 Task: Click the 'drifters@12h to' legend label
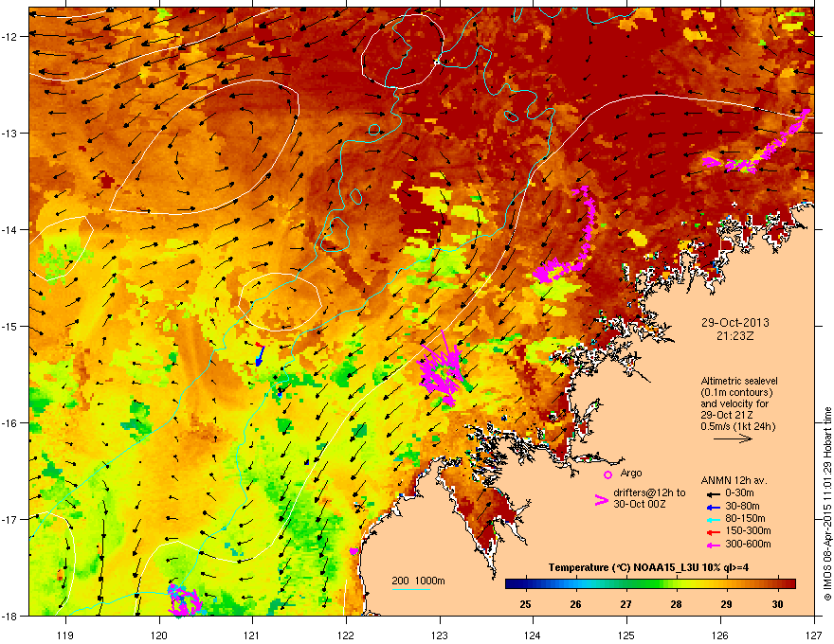pos(649,492)
